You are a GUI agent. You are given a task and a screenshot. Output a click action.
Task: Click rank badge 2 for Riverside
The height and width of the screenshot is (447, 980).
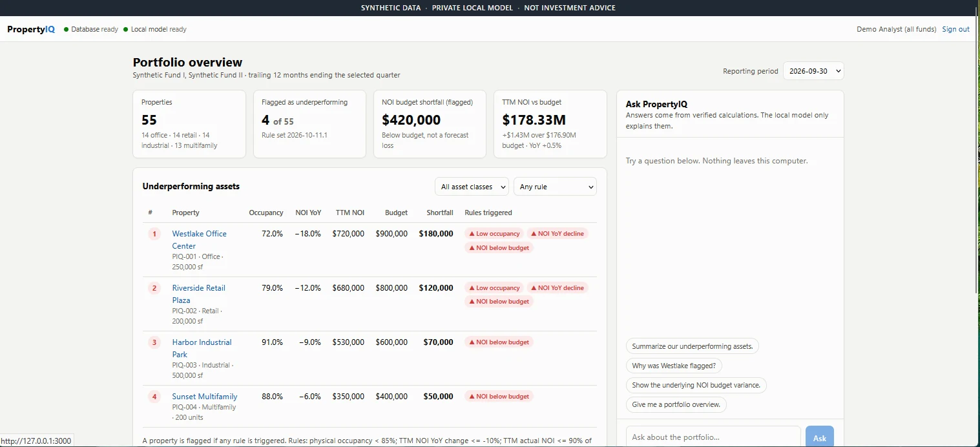point(154,288)
